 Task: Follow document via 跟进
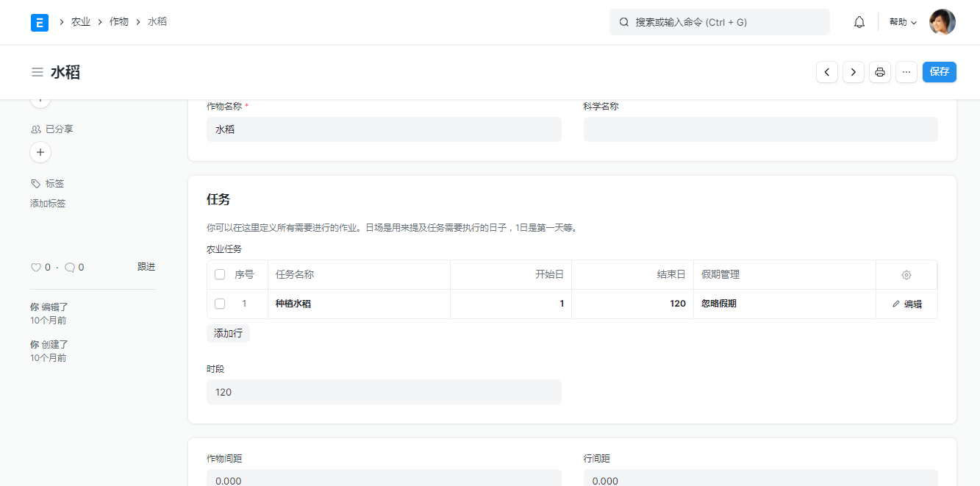click(146, 267)
